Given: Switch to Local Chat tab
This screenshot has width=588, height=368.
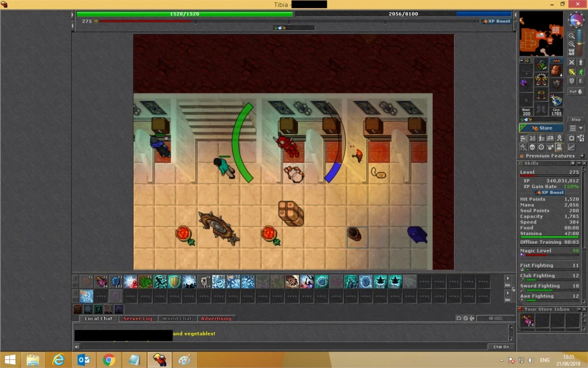Looking at the screenshot, I should 99,318.
